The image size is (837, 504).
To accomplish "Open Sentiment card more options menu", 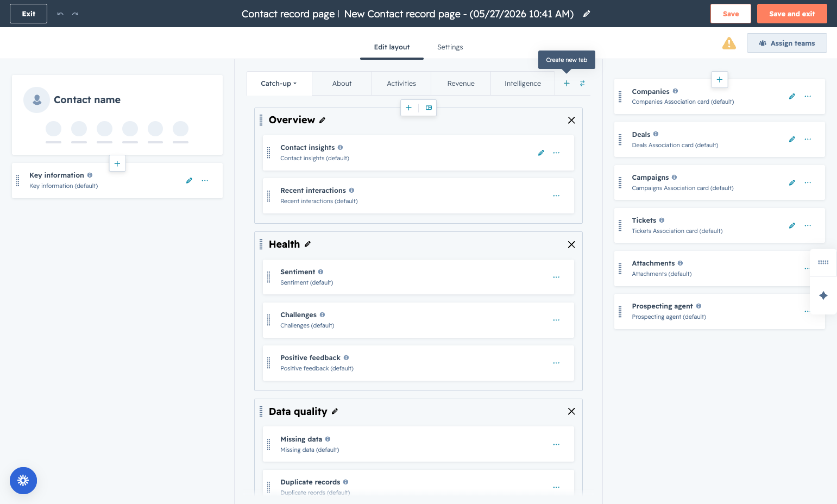I will 556,277.
